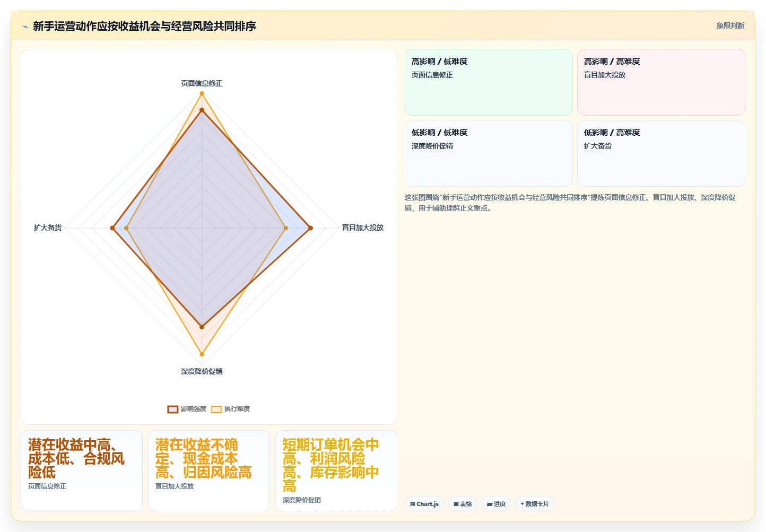Screen dimensions: 766x532
Task: Click the 潜在收益中高、成本低 stat headline
Action: 76,458
